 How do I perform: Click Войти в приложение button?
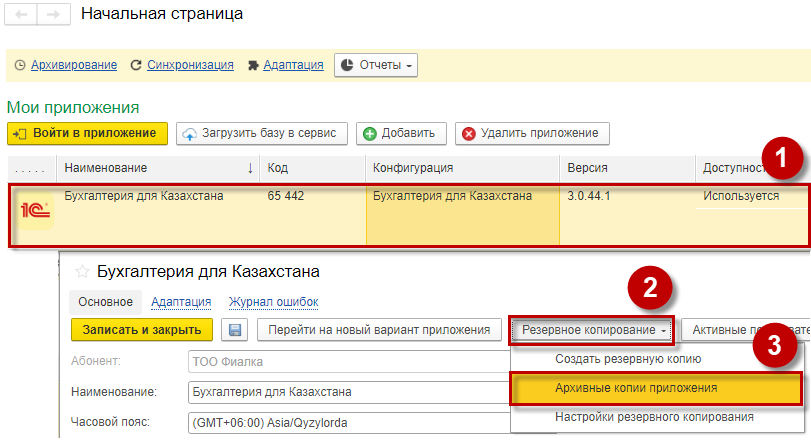click(x=87, y=133)
